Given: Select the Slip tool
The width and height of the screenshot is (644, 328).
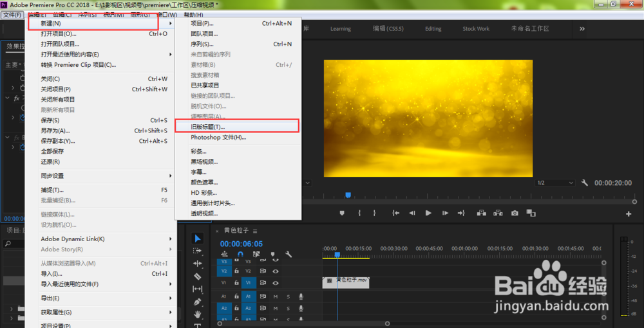Looking at the screenshot, I should 198,289.
